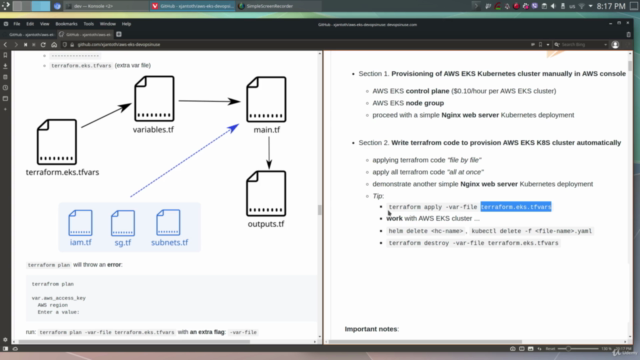640x360 pixels.
Task: Open Downloads panel in sidebar
Action: (5, 66)
